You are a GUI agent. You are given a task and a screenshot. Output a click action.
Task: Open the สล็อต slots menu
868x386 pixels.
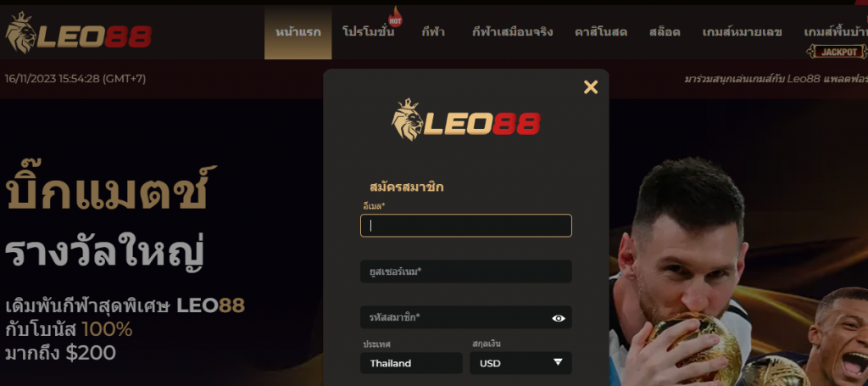[x=665, y=32]
